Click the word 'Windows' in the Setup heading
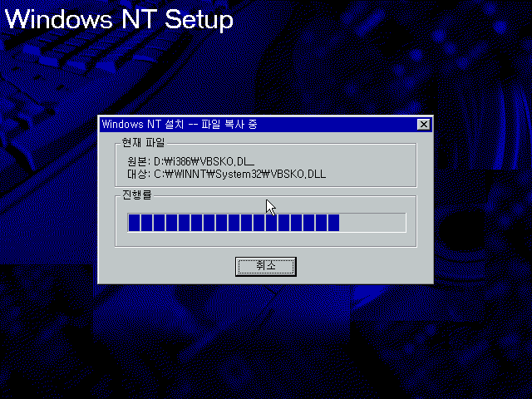The height and width of the screenshot is (399, 532). 58,19
